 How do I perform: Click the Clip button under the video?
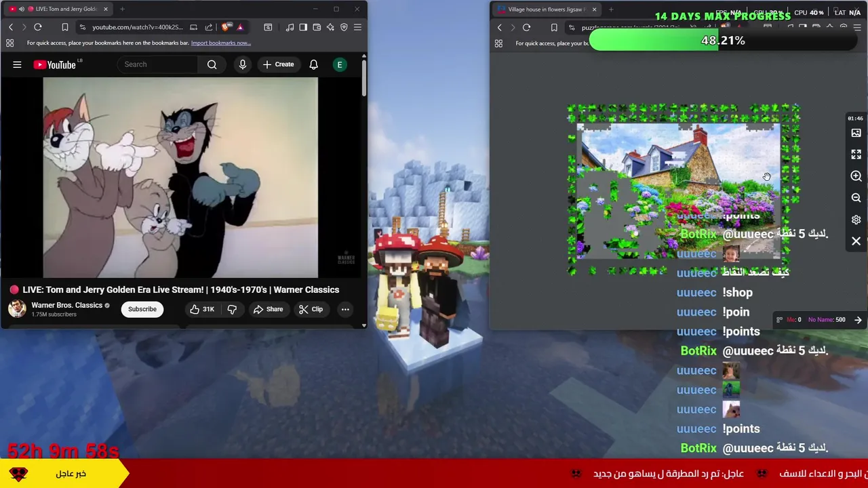click(x=311, y=309)
